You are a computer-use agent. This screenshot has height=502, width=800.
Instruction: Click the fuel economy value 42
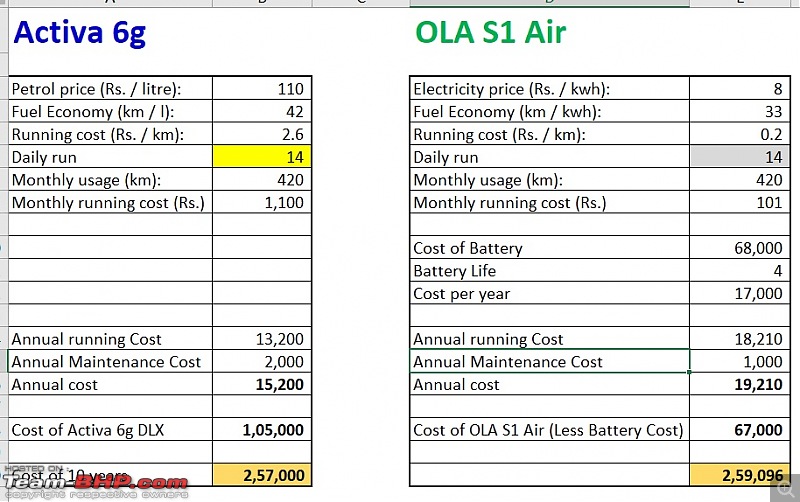tap(262, 111)
